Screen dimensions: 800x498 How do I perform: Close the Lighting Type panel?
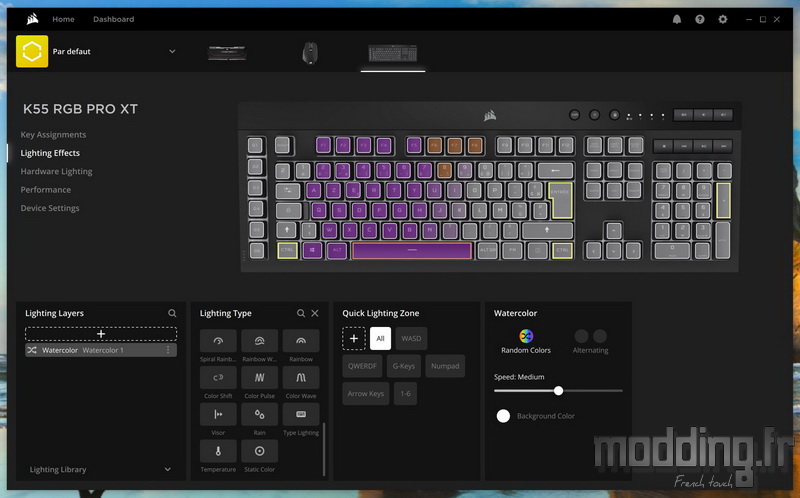(x=315, y=313)
